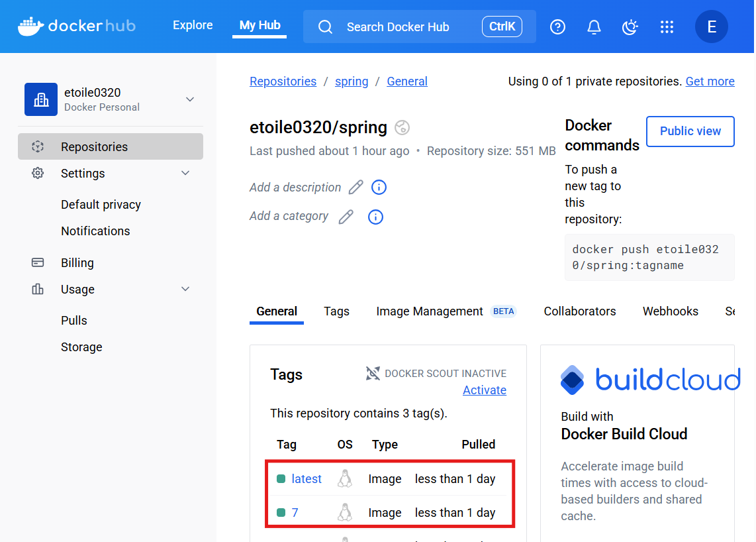Open Default privacy settings
The image size is (756, 542).
(101, 205)
